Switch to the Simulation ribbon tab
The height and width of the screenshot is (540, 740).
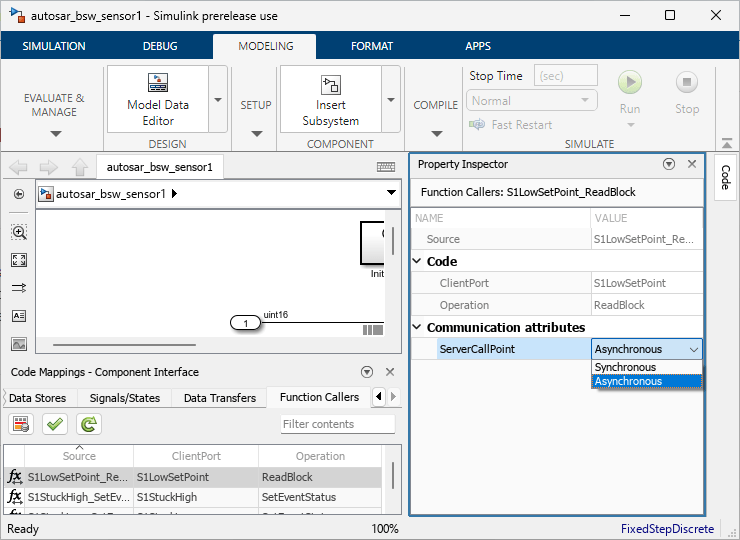pyautogui.click(x=54, y=46)
